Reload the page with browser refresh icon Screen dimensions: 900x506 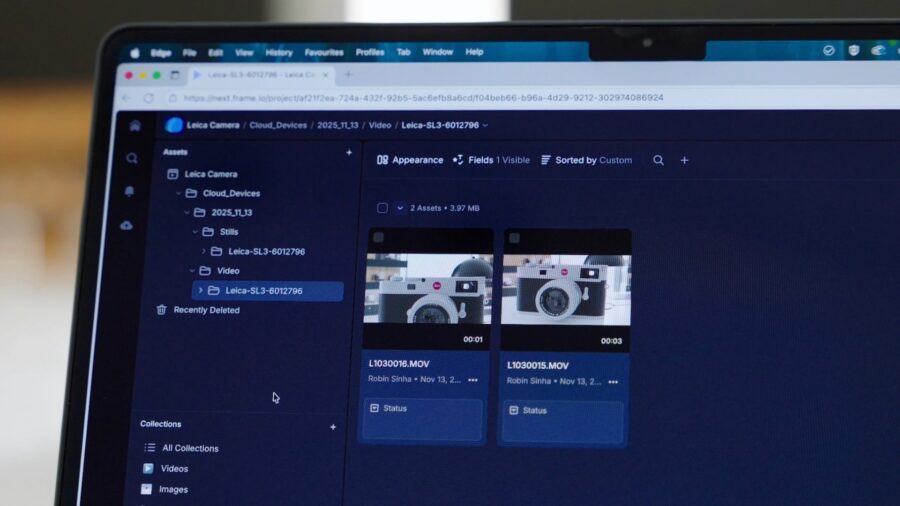click(149, 98)
